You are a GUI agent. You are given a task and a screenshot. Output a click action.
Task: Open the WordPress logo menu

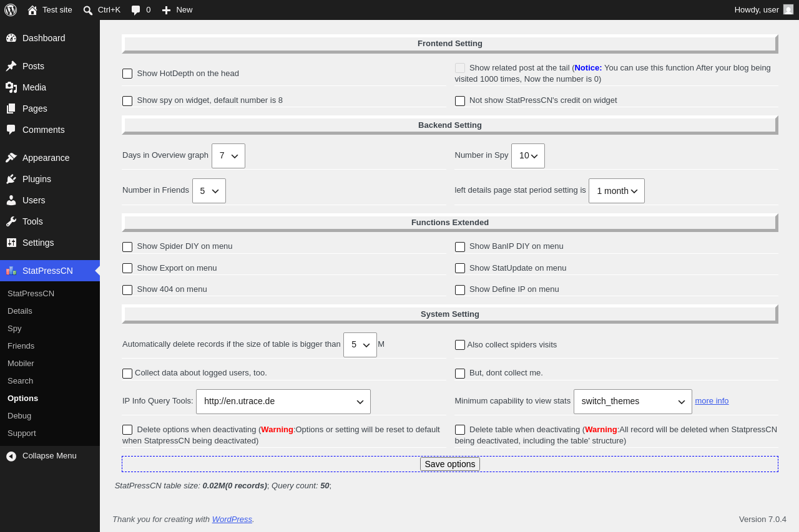11,10
